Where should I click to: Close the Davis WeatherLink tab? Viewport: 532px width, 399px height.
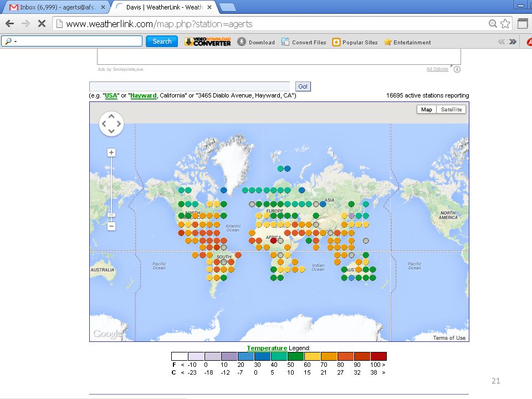(209, 7)
